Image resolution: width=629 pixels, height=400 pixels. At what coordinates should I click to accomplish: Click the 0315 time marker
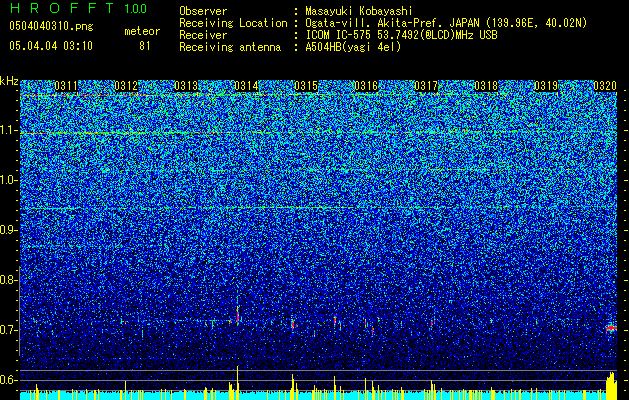tap(306, 86)
